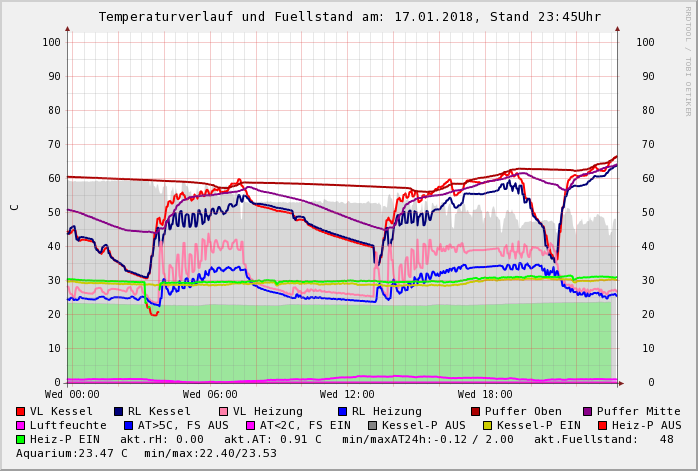Select the gray Kessel-P AUS swatch
Screen dimensions: 698x471
click(x=373, y=425)
